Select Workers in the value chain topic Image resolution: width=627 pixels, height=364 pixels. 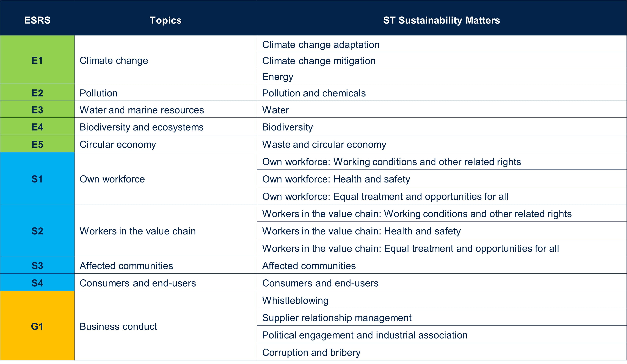click(x=138, y=231)
